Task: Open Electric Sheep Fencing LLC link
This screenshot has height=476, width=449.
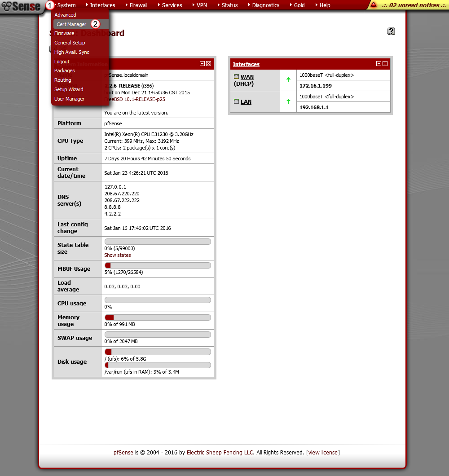Action: (220, 452)
